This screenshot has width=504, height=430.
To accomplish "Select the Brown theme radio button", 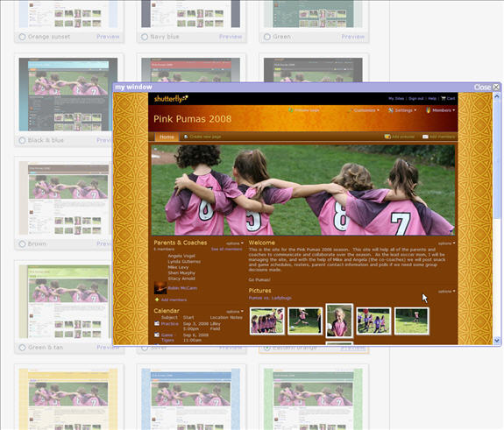I will pos(22,244).
